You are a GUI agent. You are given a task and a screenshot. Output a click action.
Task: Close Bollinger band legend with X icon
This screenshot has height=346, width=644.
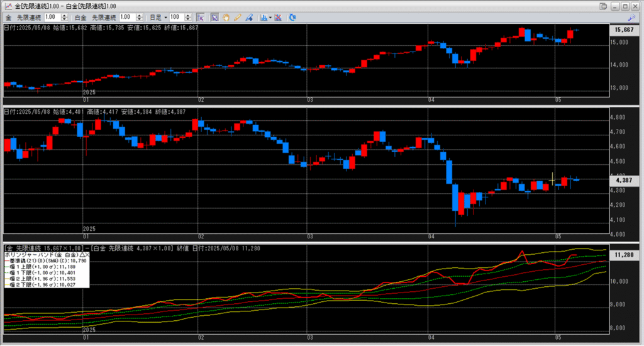coord(87,255)
